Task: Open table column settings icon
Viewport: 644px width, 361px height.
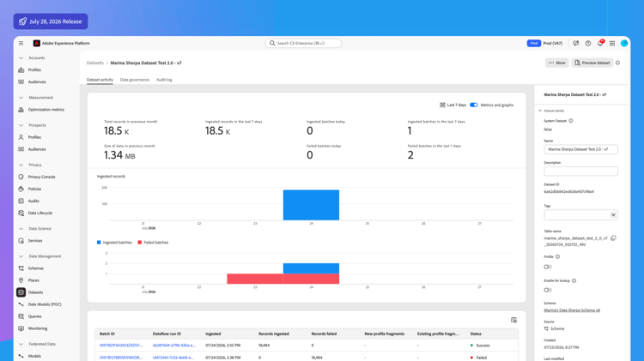Action: point(513,320)
